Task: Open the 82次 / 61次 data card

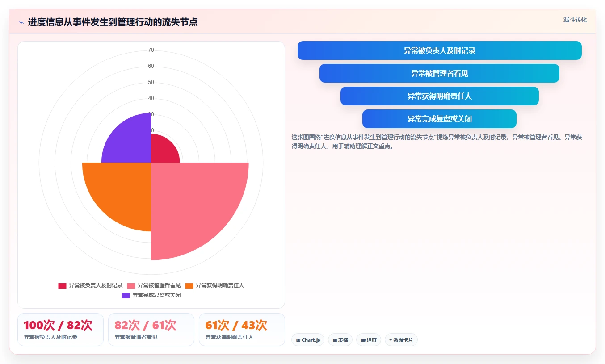Action: 151,330
